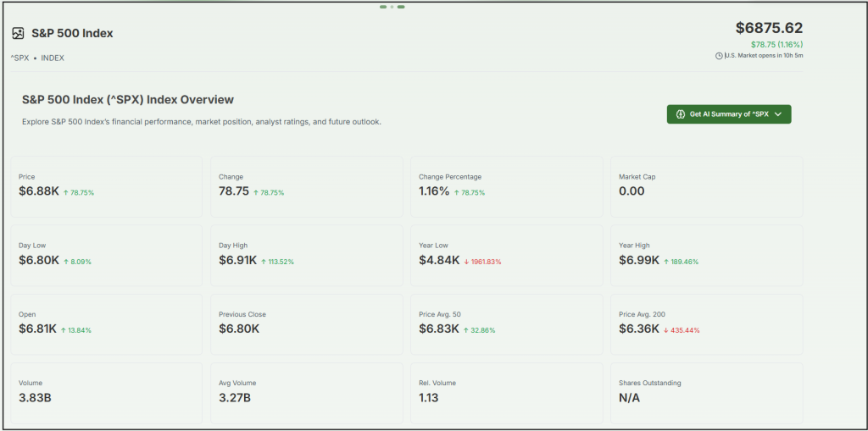
Task: Click the green up arrow in Year High card
Action: pos(666,262)
